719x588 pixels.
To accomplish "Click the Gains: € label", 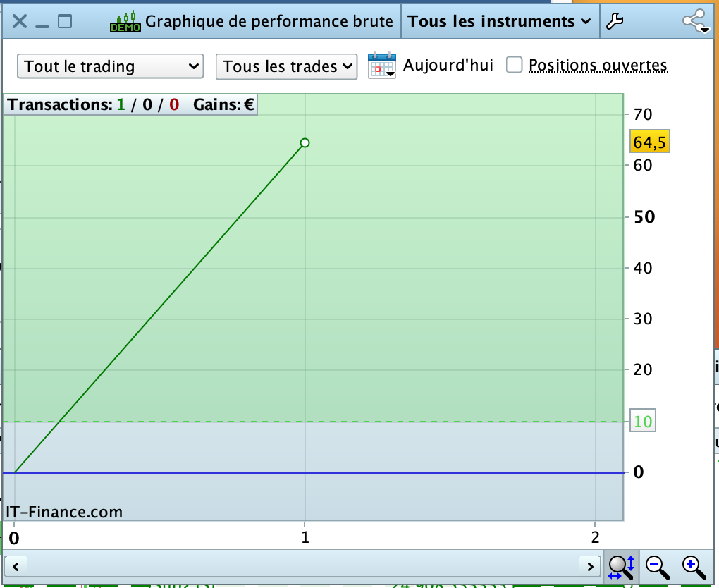I will click(223, 104).
